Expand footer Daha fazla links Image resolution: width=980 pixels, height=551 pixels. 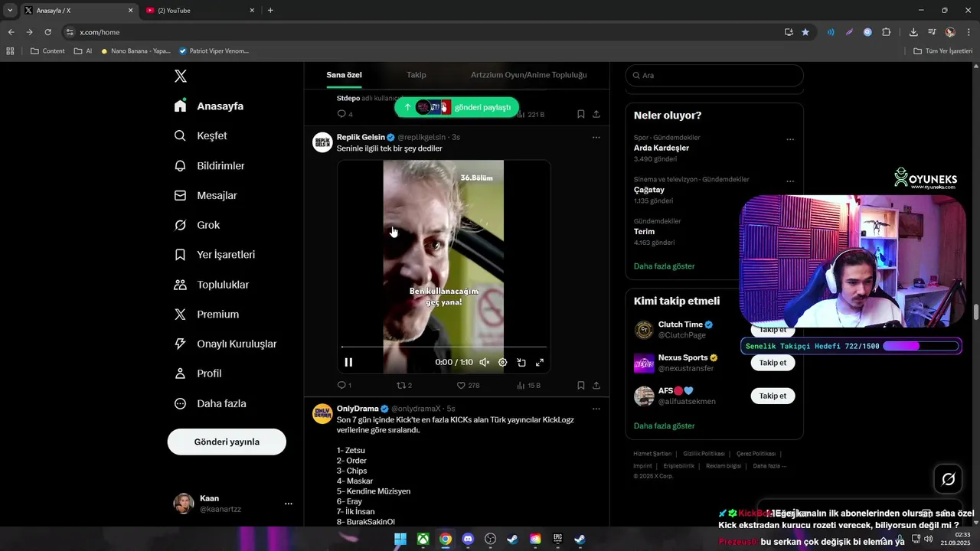point(769,466)
